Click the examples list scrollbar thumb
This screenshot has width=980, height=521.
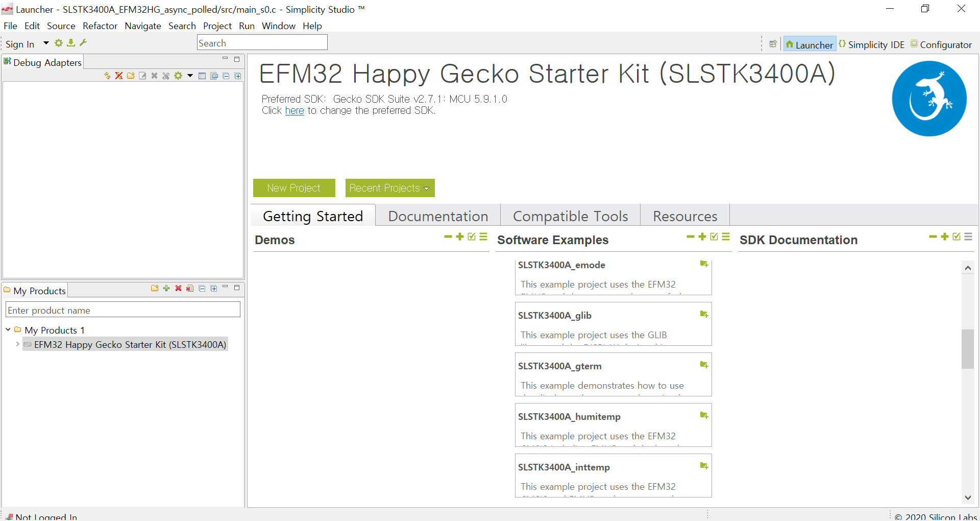pyautogui.click(x=968, y=349)
